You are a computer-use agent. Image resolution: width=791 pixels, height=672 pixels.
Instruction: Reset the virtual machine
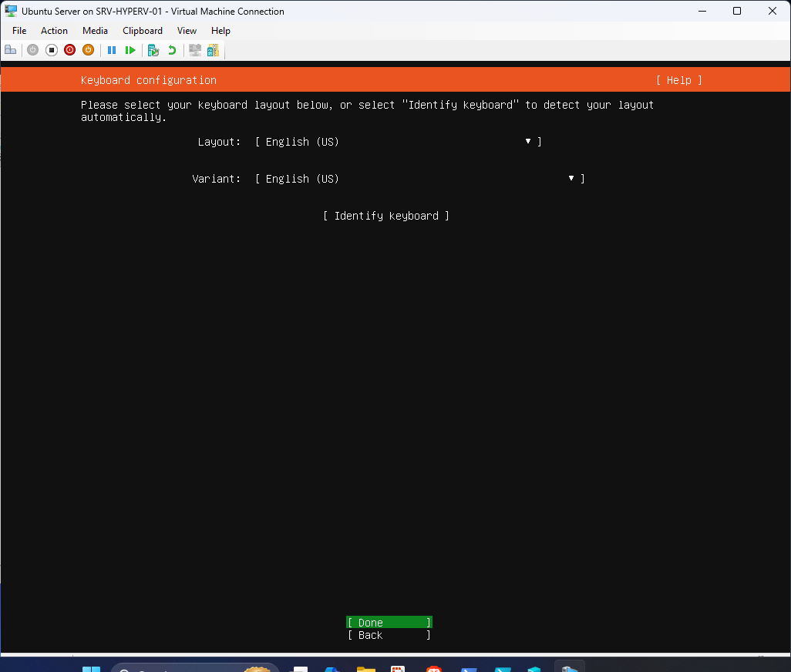tap(130, 49)
